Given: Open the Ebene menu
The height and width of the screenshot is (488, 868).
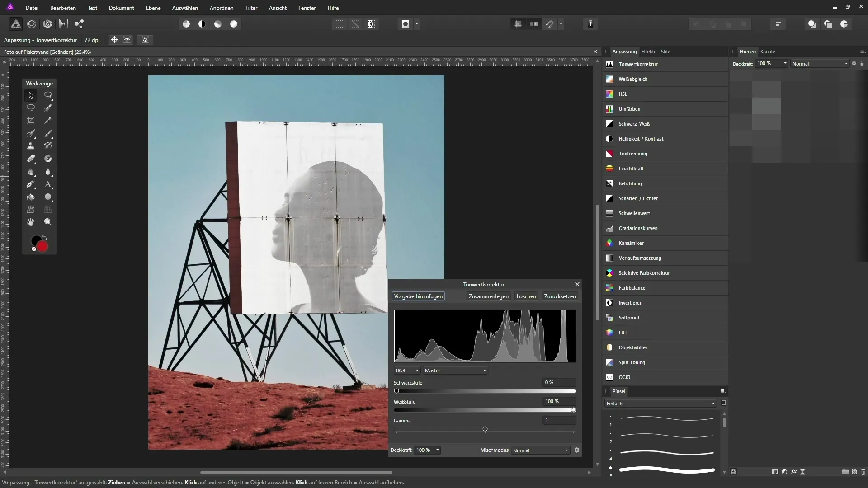Looking at the screenshot, I should click(x=153, y=8).
